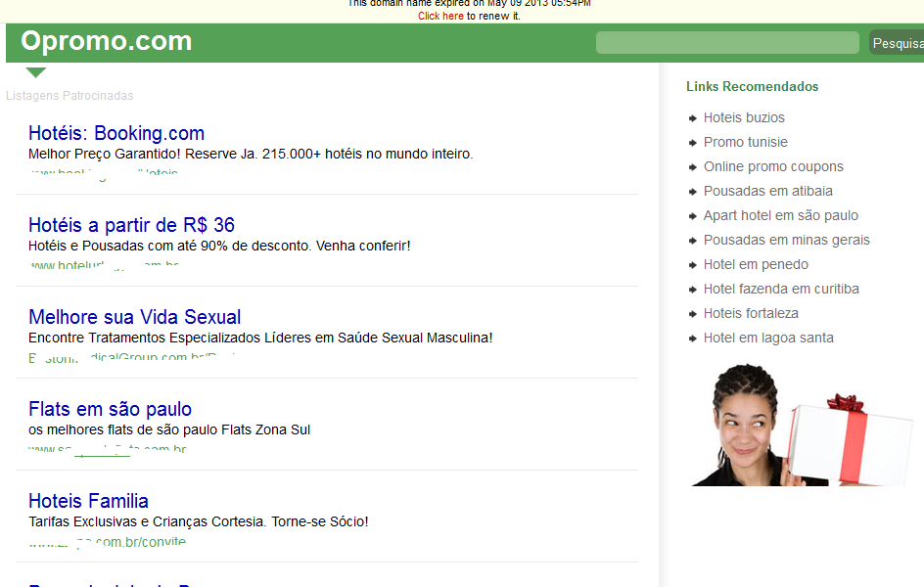Open the 'Melhore sua Vida Sexual' ad
Image resolution: width=924 pixels, height=587 pixels.
[134, 317]
